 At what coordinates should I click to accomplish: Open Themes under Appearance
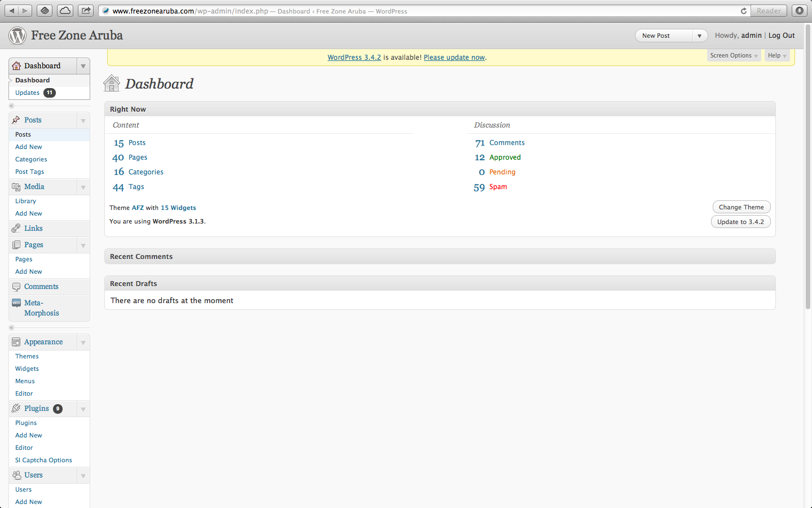(27, 356)
